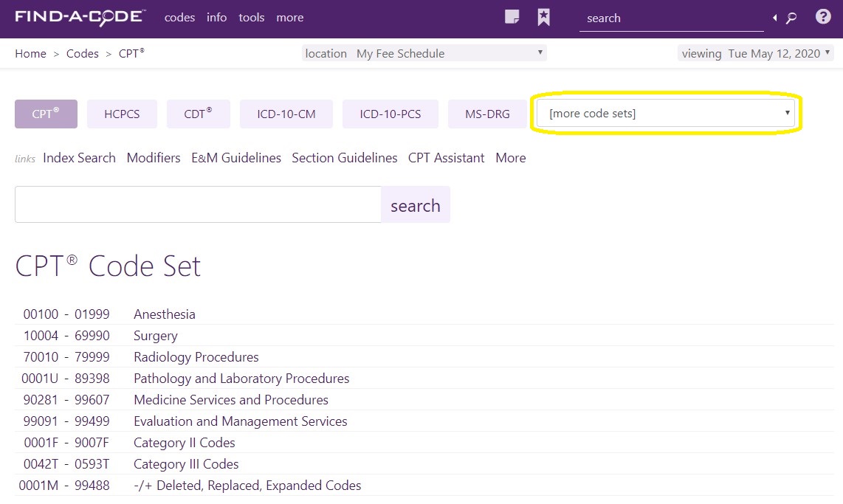843x504 pixels.
Task: Open the tools menu
Action: pyautogui.click(x=252, y=18)
